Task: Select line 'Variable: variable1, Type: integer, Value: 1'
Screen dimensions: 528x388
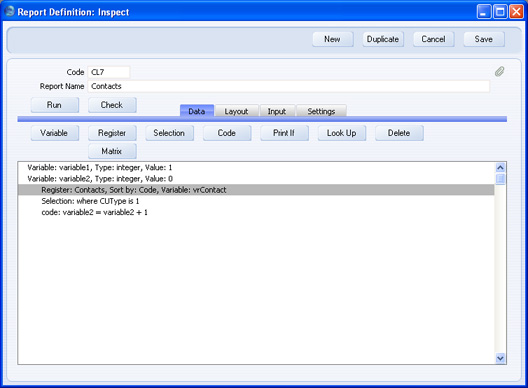Action: click(x=256, y=168)
